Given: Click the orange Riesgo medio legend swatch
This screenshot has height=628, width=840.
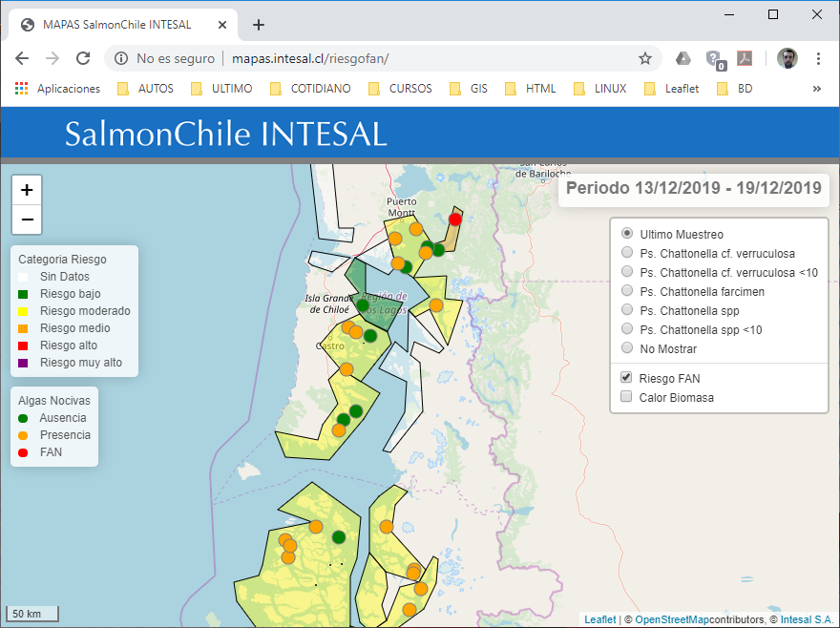Looking at the screenshot, I should [x=23, y=328].
